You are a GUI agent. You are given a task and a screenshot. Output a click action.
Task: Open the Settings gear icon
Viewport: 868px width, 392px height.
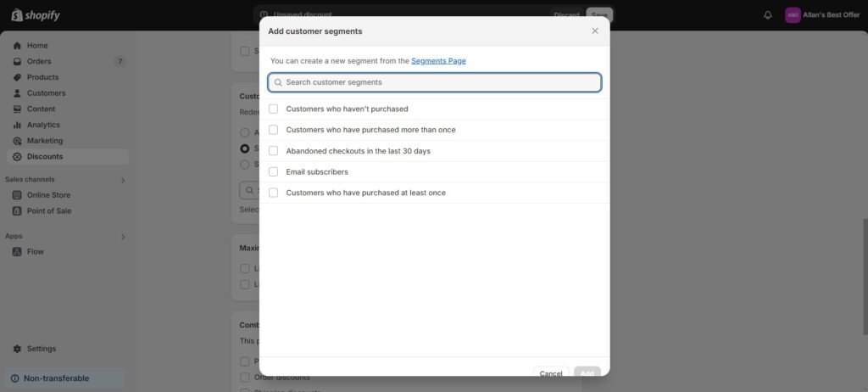pos(17,349)
